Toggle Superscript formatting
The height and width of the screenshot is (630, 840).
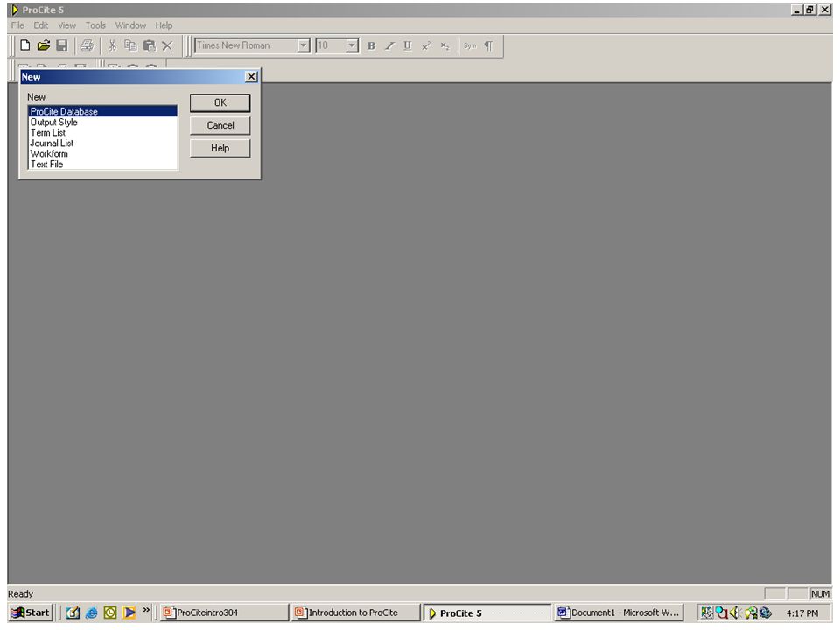point(426,45)
